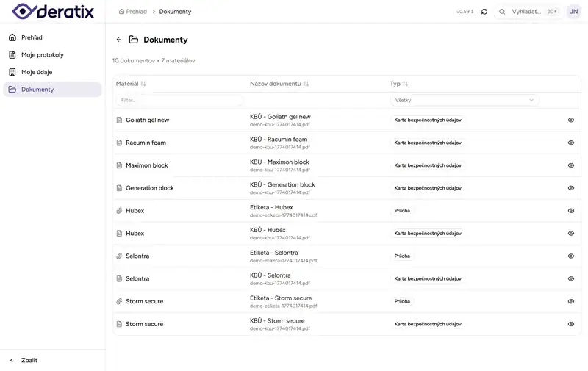Image resolution: width=588 pixels, height=371 pixels.
Task: Click the home icon in breadcrumb
Action: [x=121, y=12]
